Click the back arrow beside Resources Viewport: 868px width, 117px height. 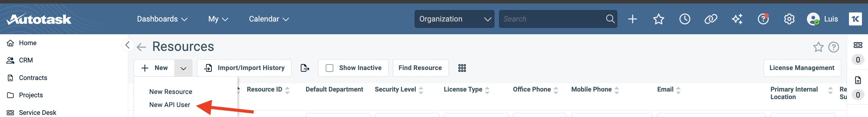141,47
